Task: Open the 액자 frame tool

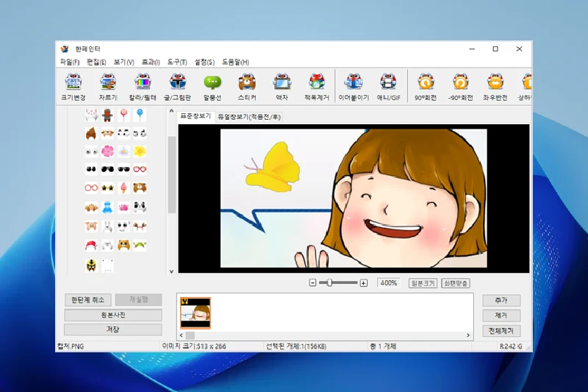Action: (282, 87)
